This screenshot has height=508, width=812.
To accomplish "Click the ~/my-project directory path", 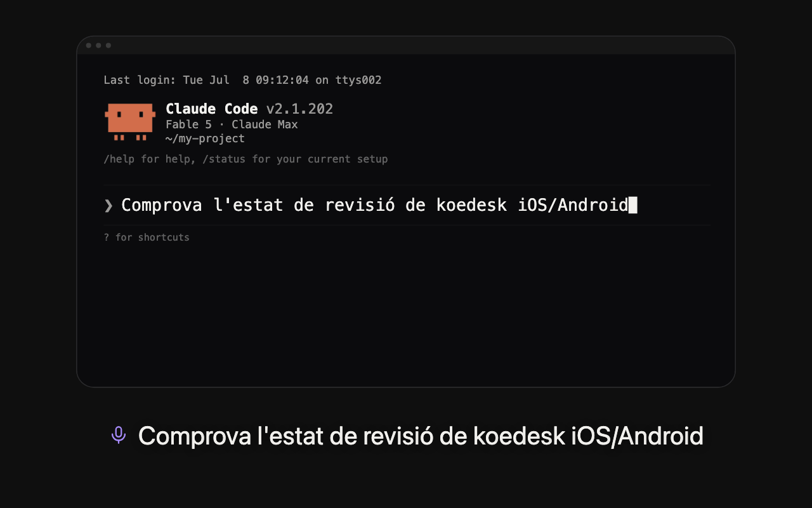I will [x=205, y=138].
